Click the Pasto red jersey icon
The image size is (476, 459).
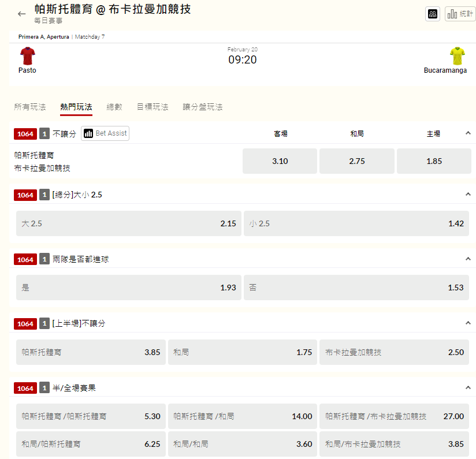pyautogui.click(x=28, y=56)
